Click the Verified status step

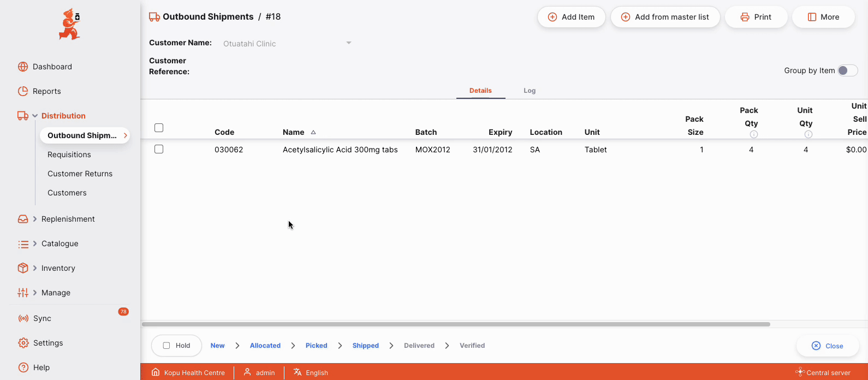(x=472, y=346)
